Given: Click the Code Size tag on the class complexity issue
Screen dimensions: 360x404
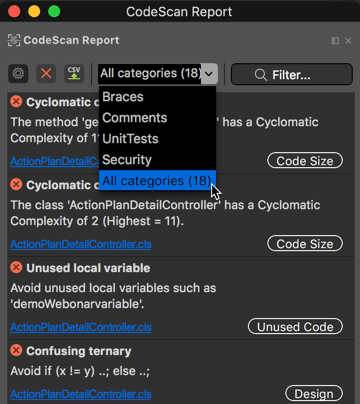Looking at the screenshot, I should pos(305,244).
